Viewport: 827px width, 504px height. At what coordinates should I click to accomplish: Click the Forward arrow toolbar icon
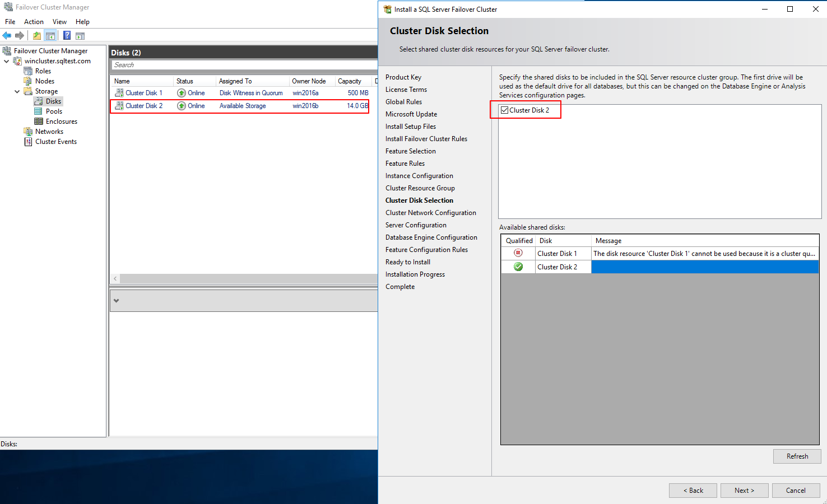coord(20,36)
